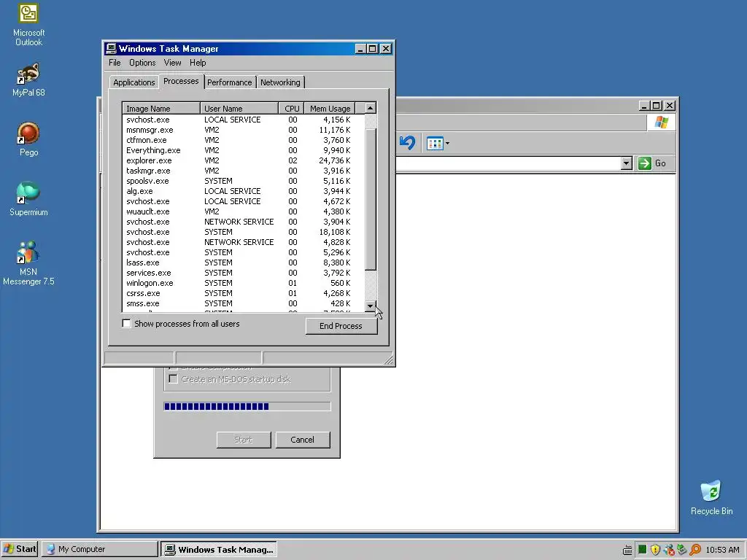747x560 pixels.
Task: Select the winlogon.exe process row
Action: [243, 284]
